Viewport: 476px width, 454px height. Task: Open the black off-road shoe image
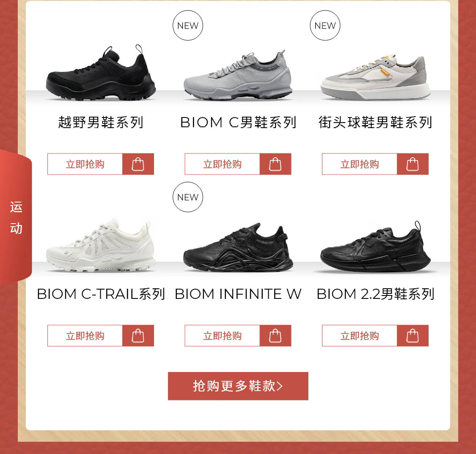click(x=101, y=73)
